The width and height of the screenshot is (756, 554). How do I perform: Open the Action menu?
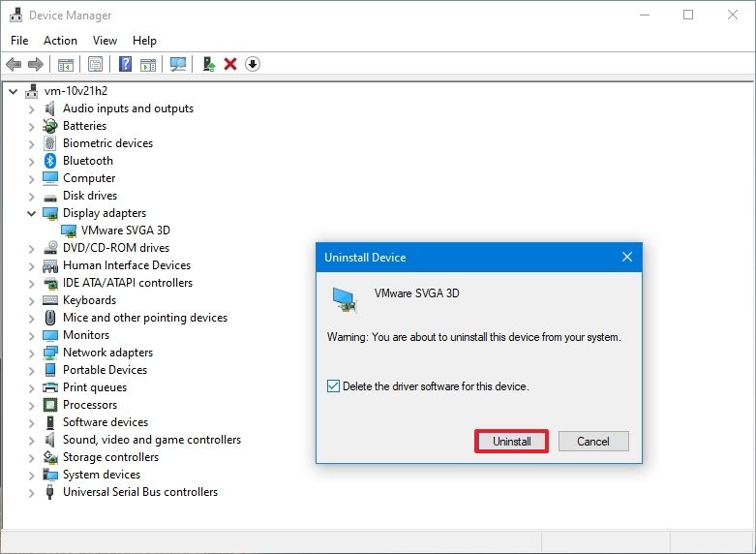[x=60, y=41]
